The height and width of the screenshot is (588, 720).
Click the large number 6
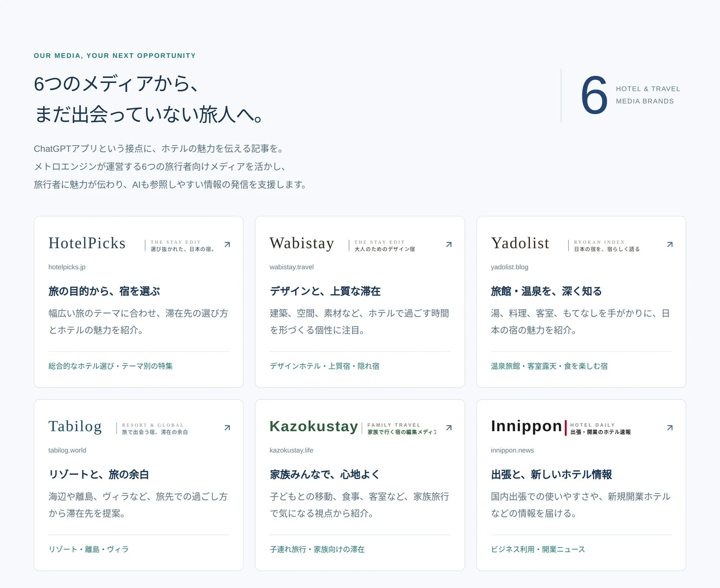pos(594,95)
